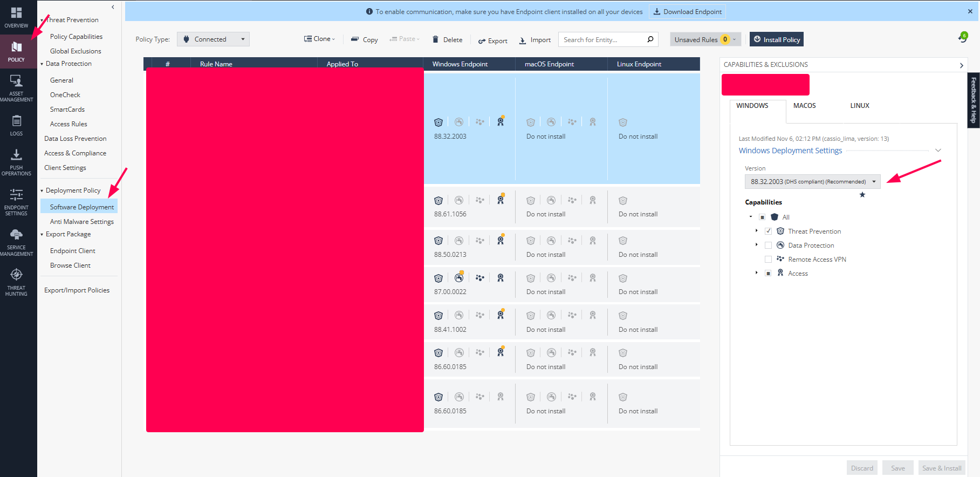Open Push Operations sidebar icon
This screenshot has height=477, width=980.
(x=16, y=155)
